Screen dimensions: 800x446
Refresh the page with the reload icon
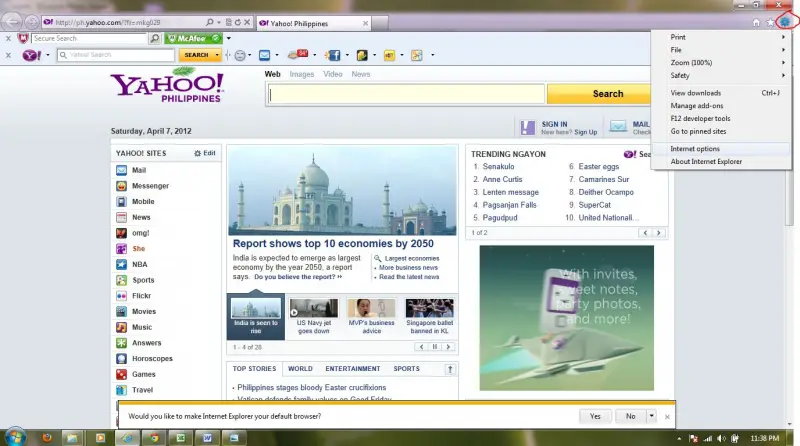point(238,22)
